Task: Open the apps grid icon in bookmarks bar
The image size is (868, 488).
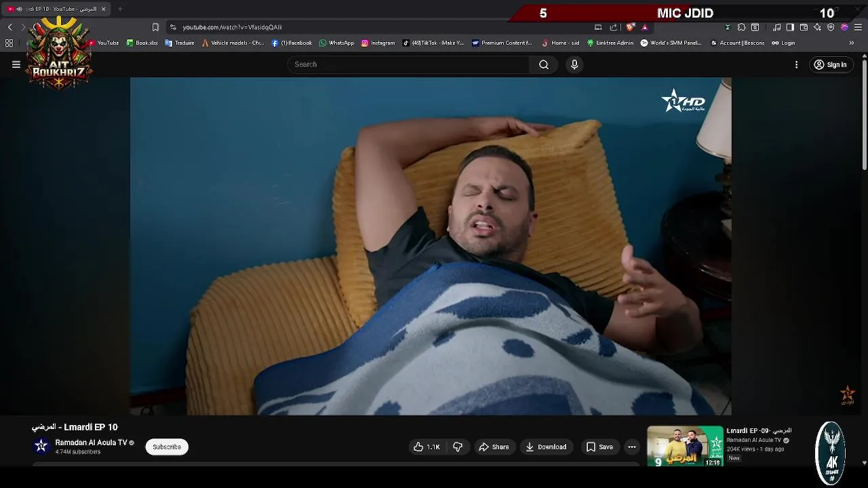Action: [9, 43]
